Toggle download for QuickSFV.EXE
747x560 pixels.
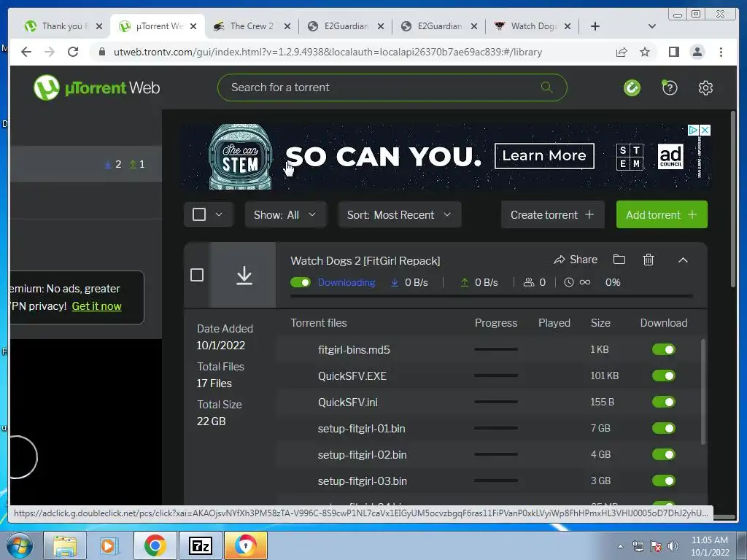pos(664,376)
